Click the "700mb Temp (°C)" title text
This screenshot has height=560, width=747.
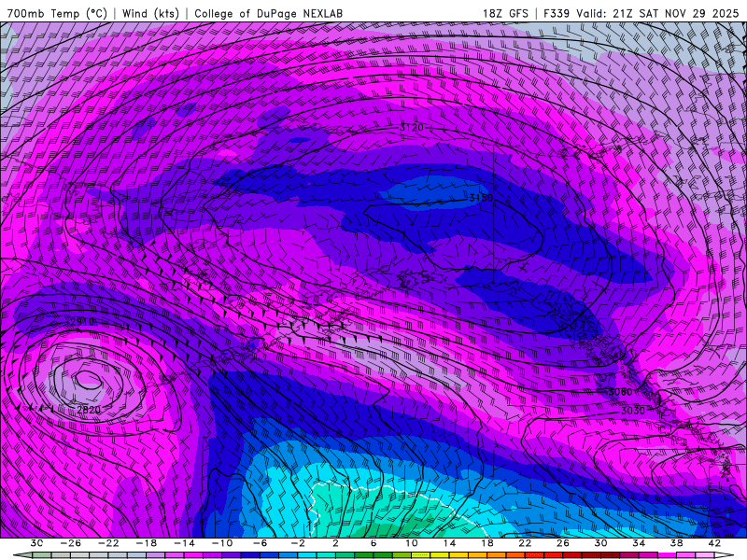click(x=57, y=14)
